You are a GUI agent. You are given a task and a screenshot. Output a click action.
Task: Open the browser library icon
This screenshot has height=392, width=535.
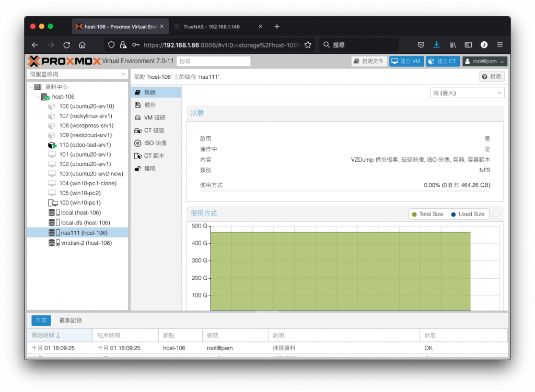tap(452, 45)
